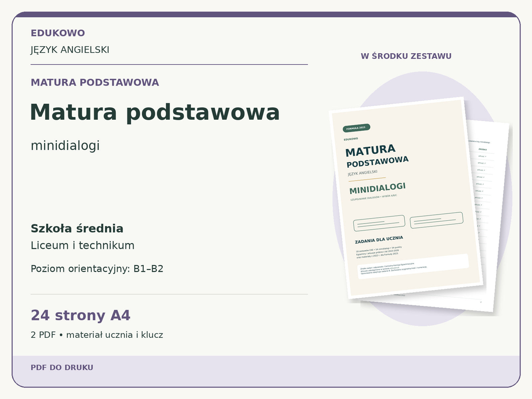This screenshot has width=532, height=399.
Task: Click the '24 strony A4' text
Action: pos(80,316)
